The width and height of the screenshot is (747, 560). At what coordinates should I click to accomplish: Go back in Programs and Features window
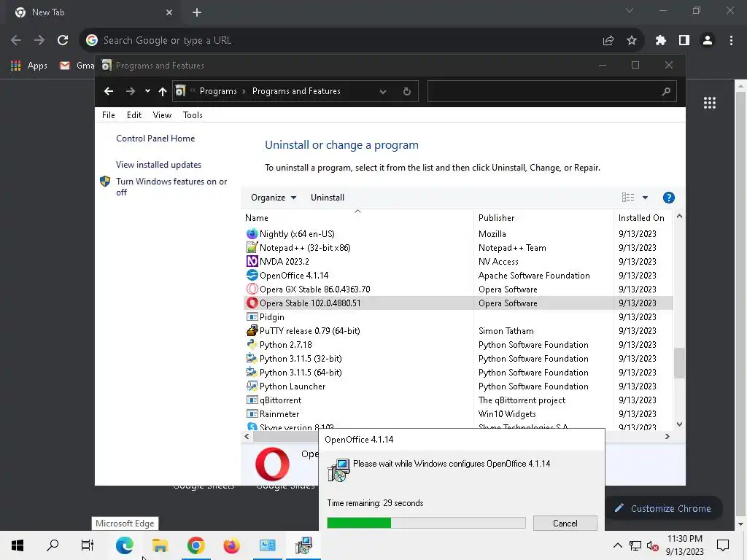[109, 91]
